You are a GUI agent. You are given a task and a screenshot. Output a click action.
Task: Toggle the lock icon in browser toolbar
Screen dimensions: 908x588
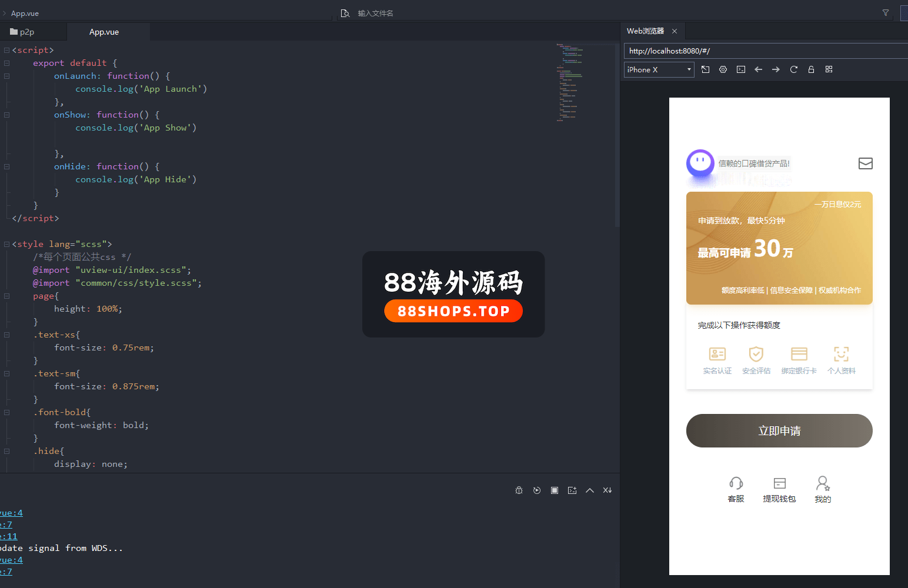811,69
